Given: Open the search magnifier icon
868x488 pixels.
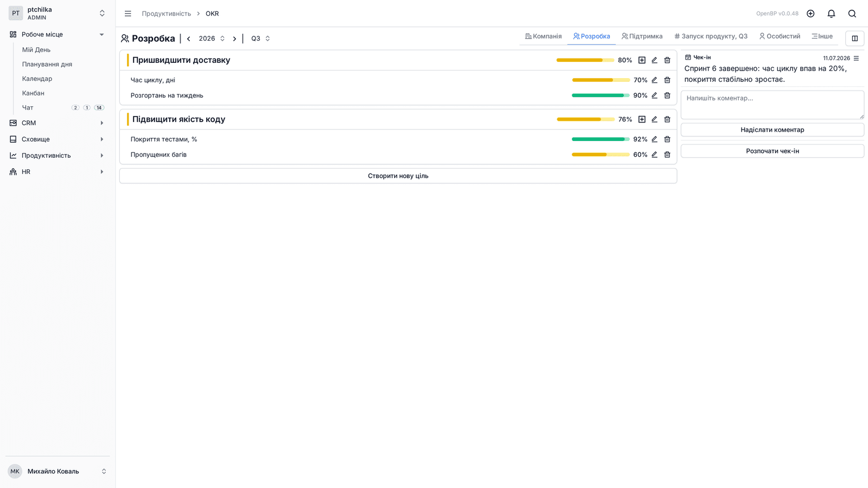Looking at the screenshot, I should tap(852, 14).
